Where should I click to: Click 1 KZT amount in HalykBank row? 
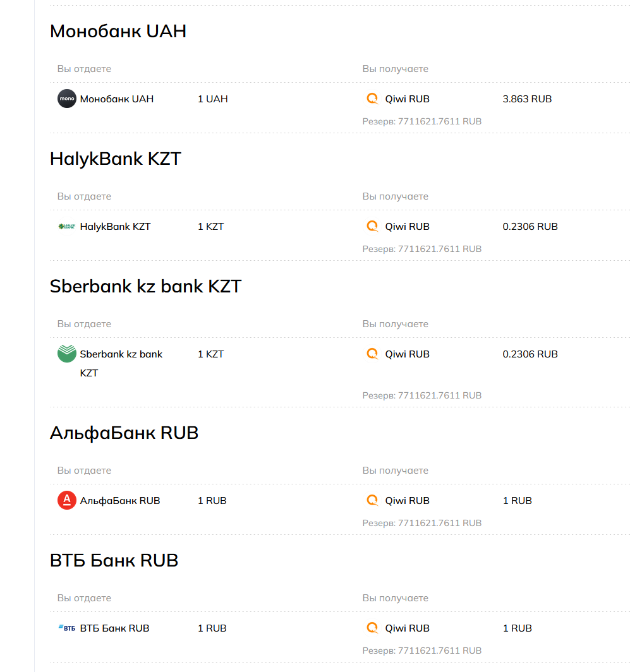point(211,227)
